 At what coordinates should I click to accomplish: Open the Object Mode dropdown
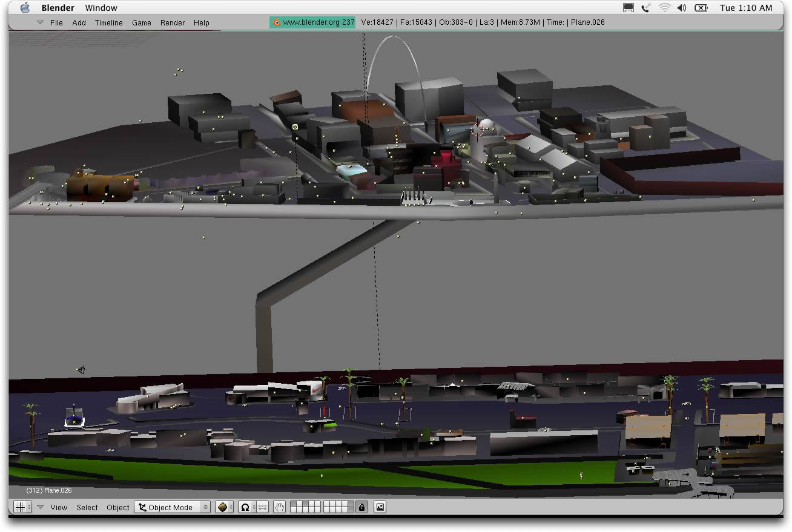[172, 507]
